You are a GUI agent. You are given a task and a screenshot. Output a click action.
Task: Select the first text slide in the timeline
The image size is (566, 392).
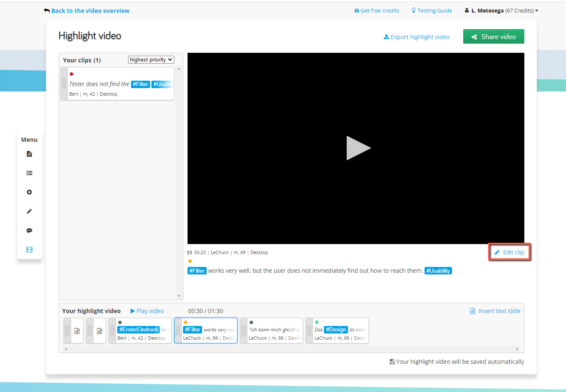(74, 330)
